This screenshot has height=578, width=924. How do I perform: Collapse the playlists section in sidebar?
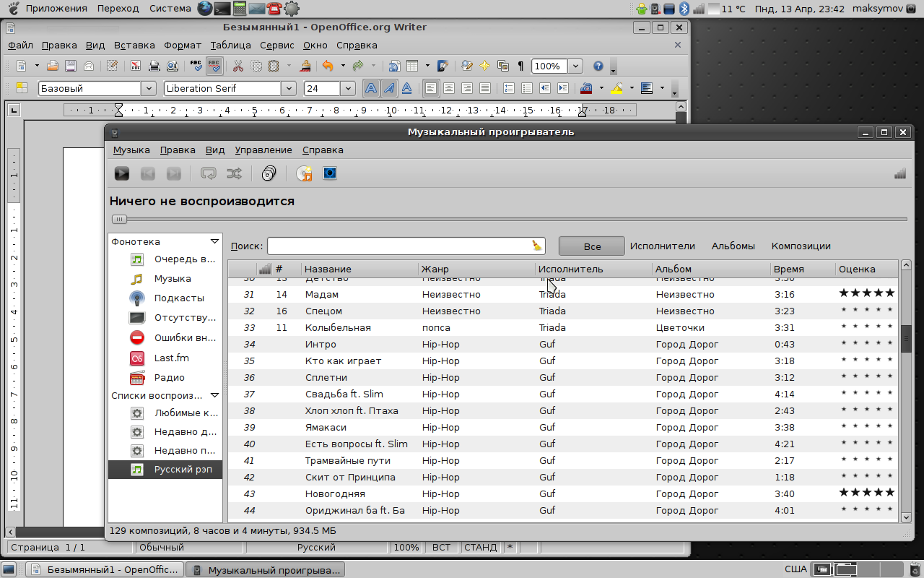[x=214, y=395]
